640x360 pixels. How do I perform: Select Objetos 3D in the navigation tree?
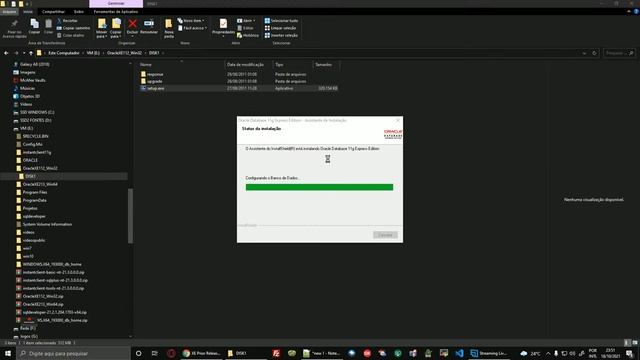pos(30,96)
